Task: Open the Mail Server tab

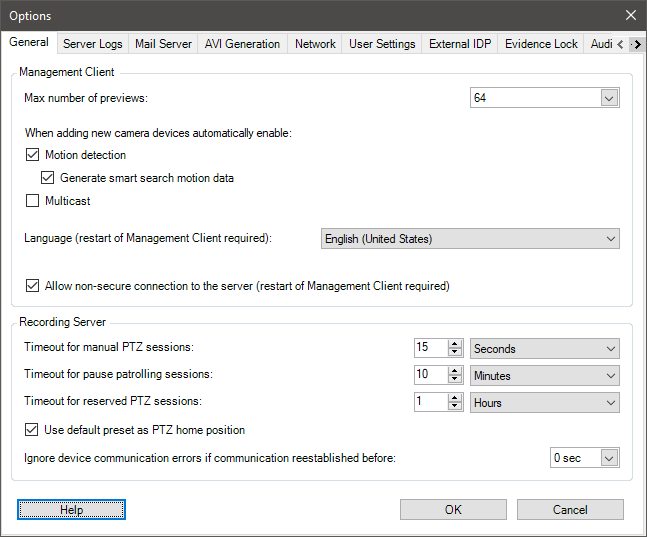Action: pyautogui.click(x=165, y=44)
